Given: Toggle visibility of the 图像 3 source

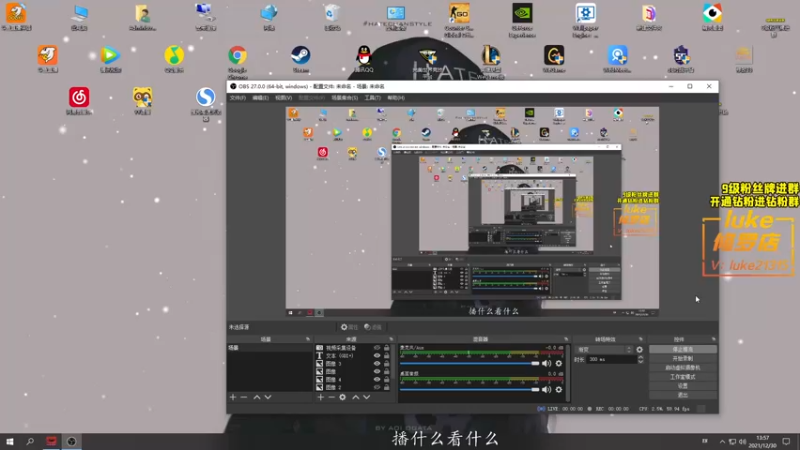Looking at the screenshot, I should pyautogui.click(x=377, y=364).
